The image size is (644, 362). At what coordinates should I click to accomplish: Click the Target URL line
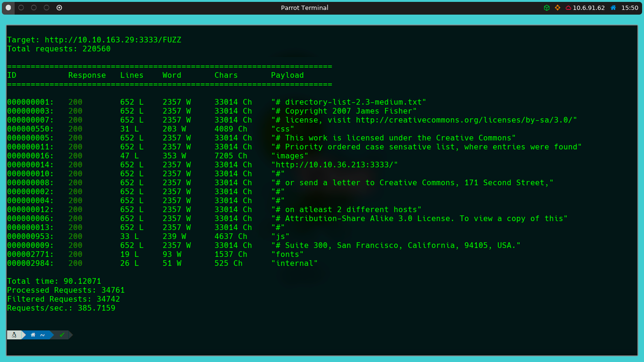click(x=94, y=40)
